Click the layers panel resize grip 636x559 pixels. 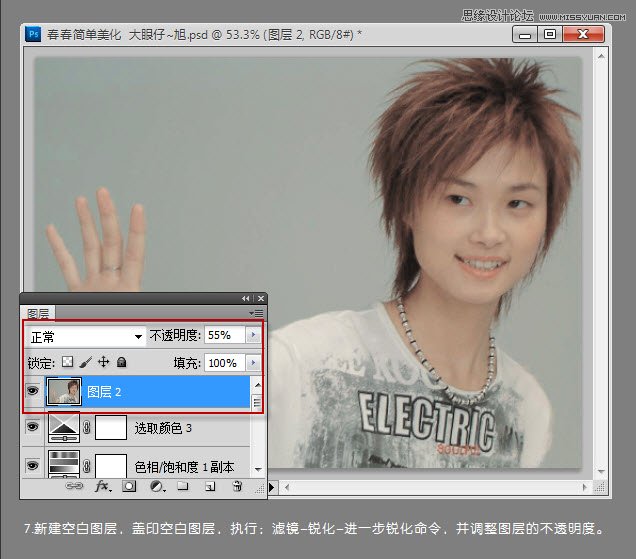tap(260, 489)
